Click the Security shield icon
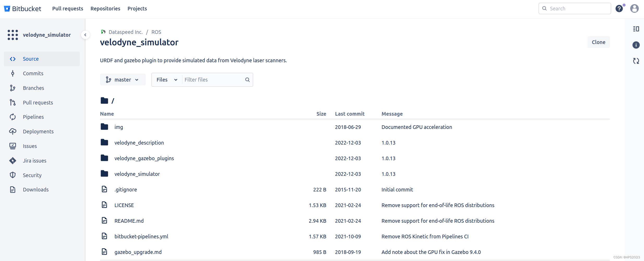 (x=13, y=175)
